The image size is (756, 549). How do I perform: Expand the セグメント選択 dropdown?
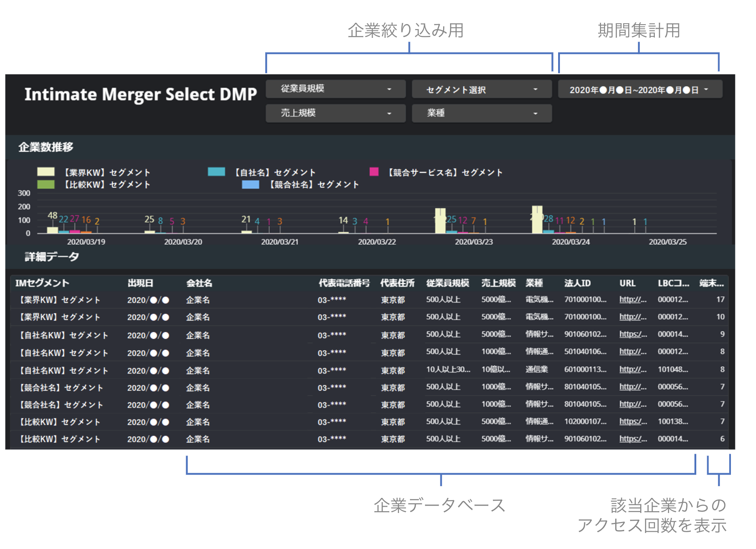pyautogui.click(x=482, y=89)
